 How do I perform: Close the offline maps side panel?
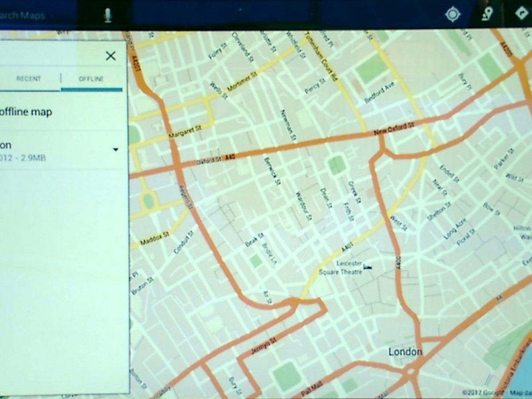tap(110, 56)
